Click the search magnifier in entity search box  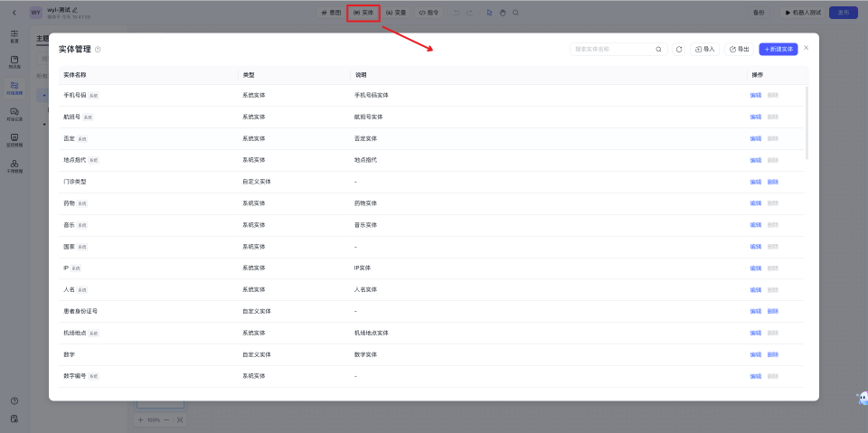(658, 49)
